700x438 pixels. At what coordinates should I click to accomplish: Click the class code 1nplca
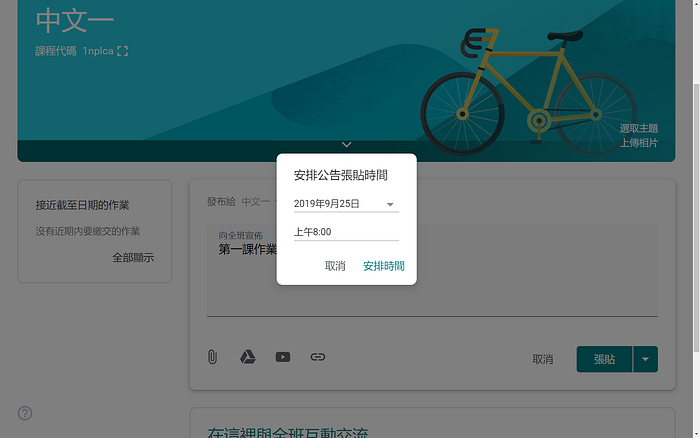point(98,51)
